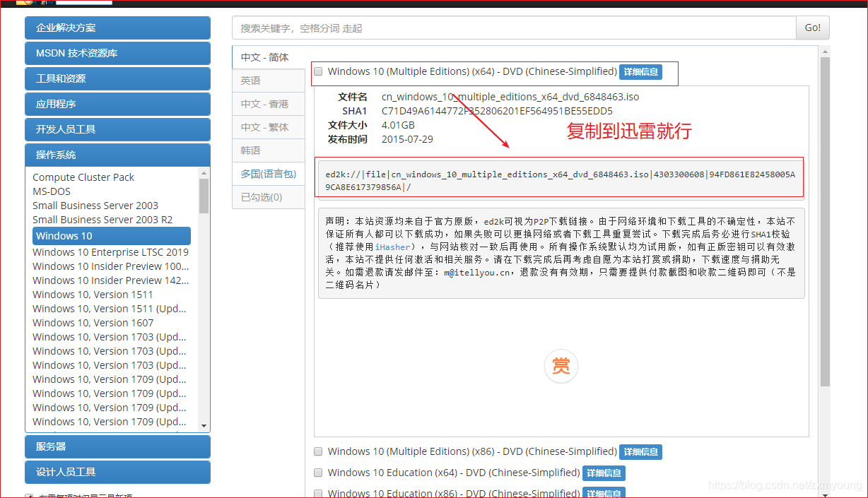Select Windows 10, Version 1511 entry
Viewport: 868px width, 498px height.
[x=93, y=295]
